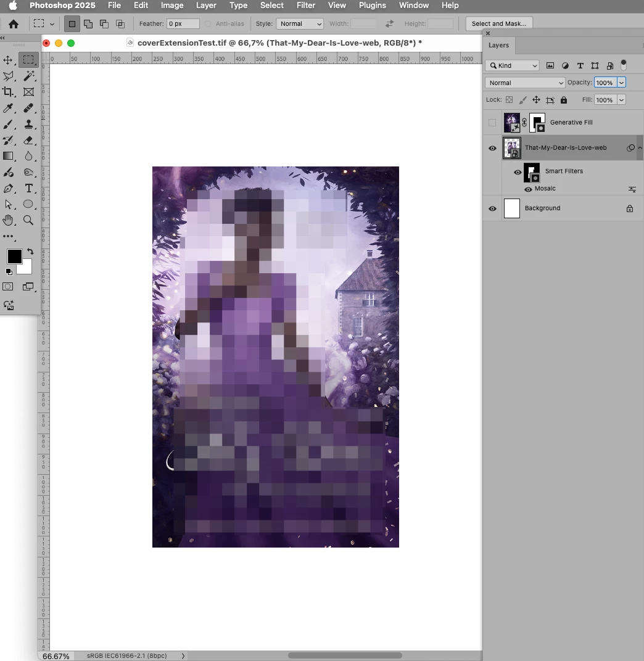The width and height of the screenshot is (644, 661).
Task: Open the status bar info arrow
Action: 183,655
